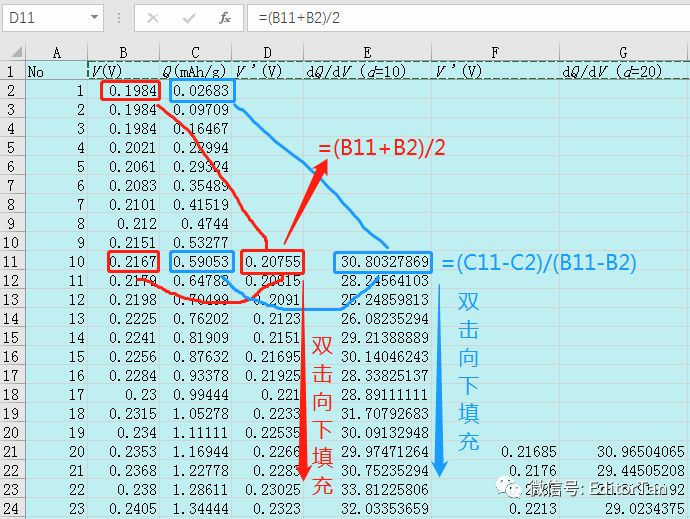Image resolution: width=690 pixels, height=519 pixels.
Task: Click the Name Box showing D11
Action: pyautogui.click(x=53, y=18)
